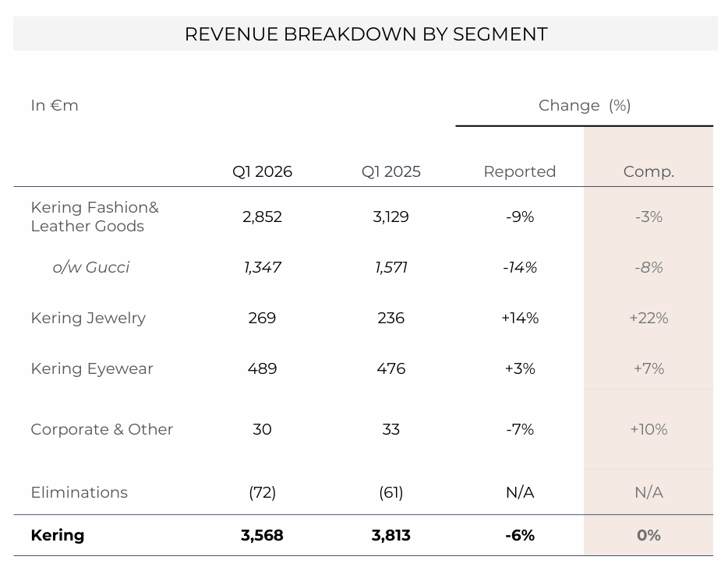Viewport: 728px width, 567px height.
Task: Select the Fashion & Leather comparable change -3%
Action: coord(648,217)
